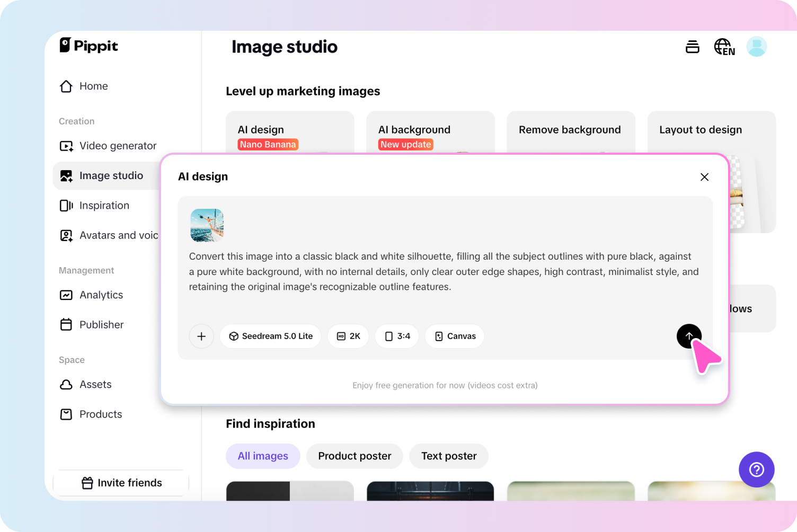The width and height of the screenshot is (797, 532).
Task: Add attachment with the plus button
Action: point(201,336)
